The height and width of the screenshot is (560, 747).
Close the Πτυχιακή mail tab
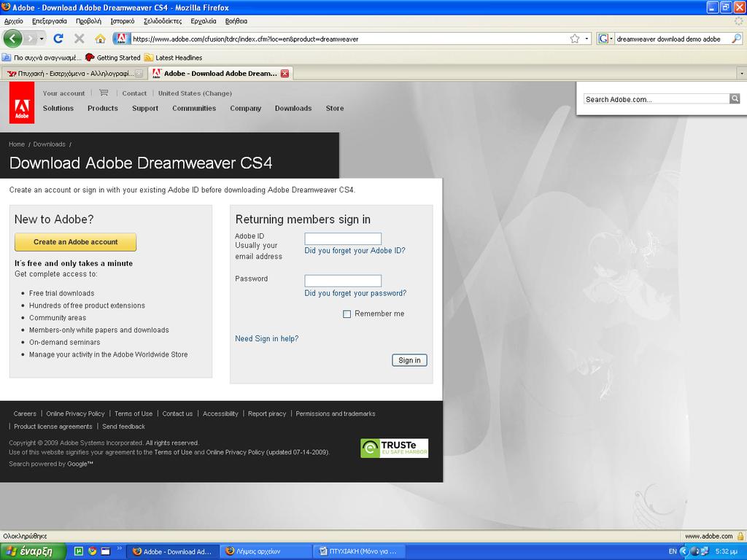coord(139,74)
